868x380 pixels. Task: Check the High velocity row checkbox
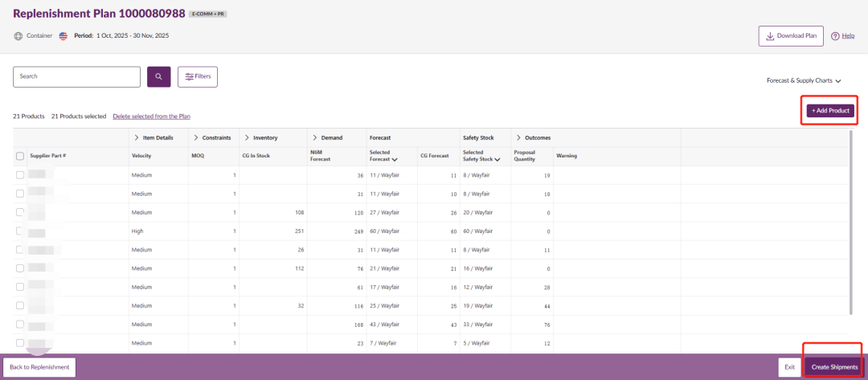tap(20, 231)
